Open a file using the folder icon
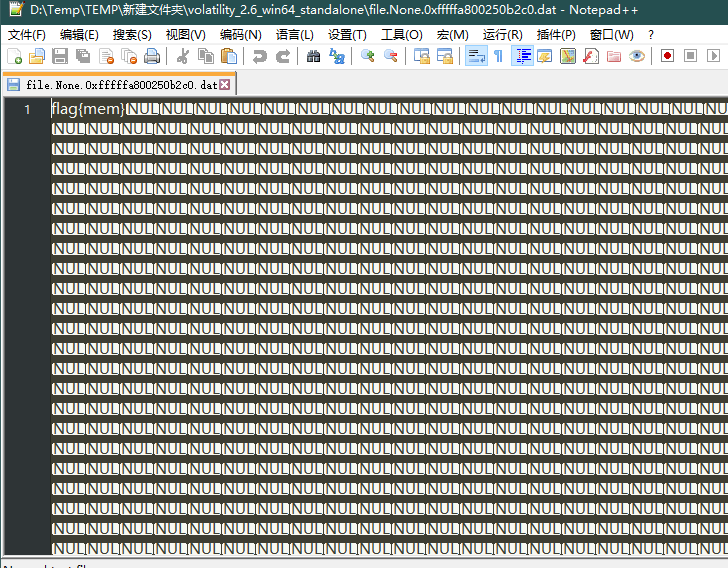The image size is (728, 568). [37, 56]
